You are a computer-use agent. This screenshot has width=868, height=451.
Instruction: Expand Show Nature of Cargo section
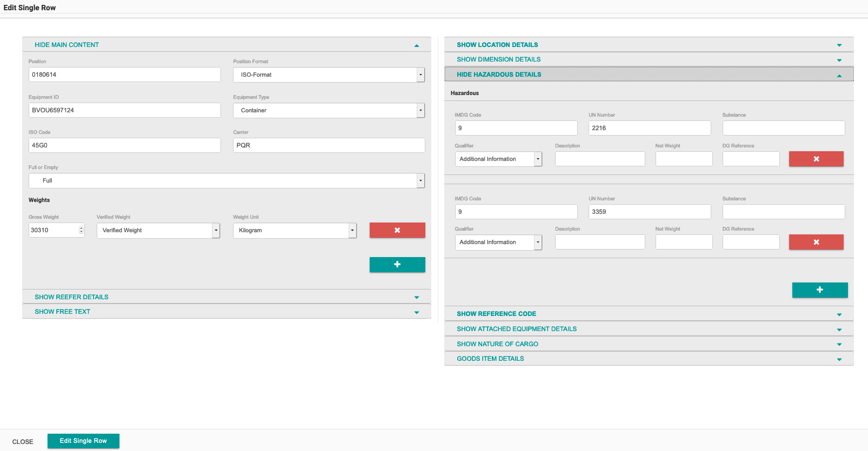497,344
